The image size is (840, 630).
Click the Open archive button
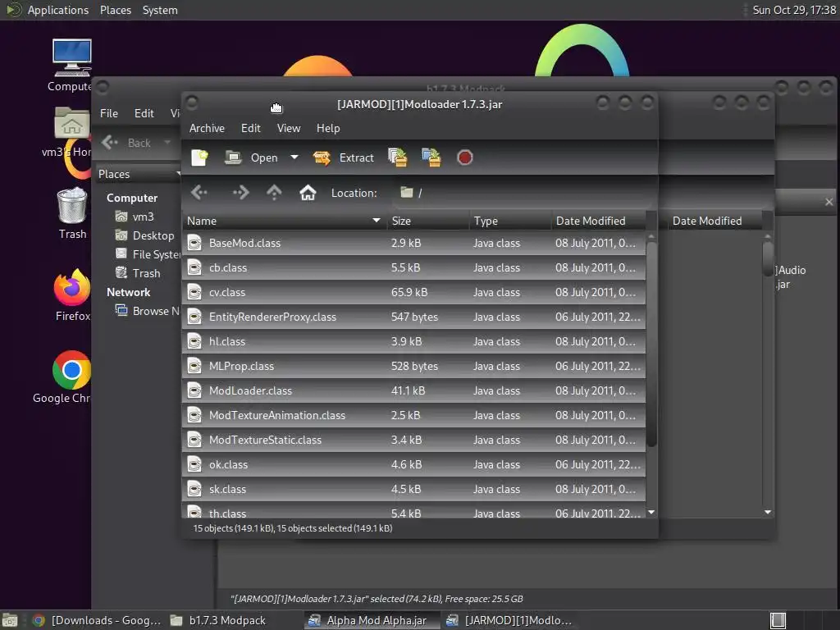pyautogui.click(x=251, y=157)
